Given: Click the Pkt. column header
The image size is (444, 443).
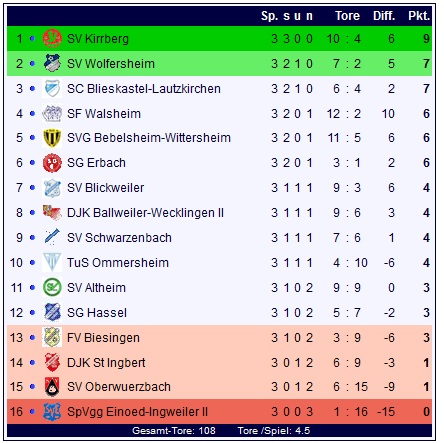Looking at the screenshot, I should (419, 16).
